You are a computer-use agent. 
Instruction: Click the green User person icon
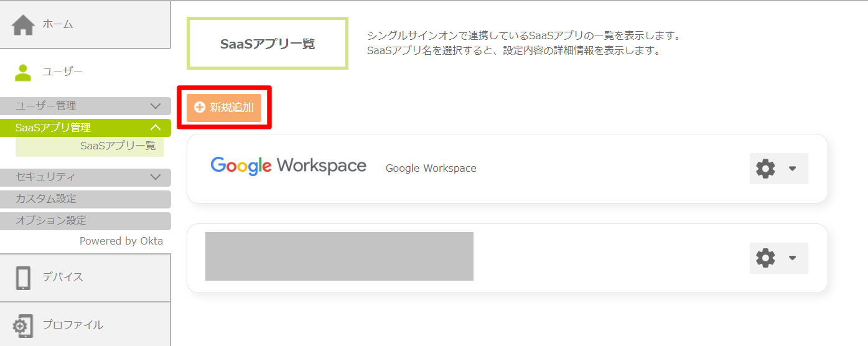point(23,73)
